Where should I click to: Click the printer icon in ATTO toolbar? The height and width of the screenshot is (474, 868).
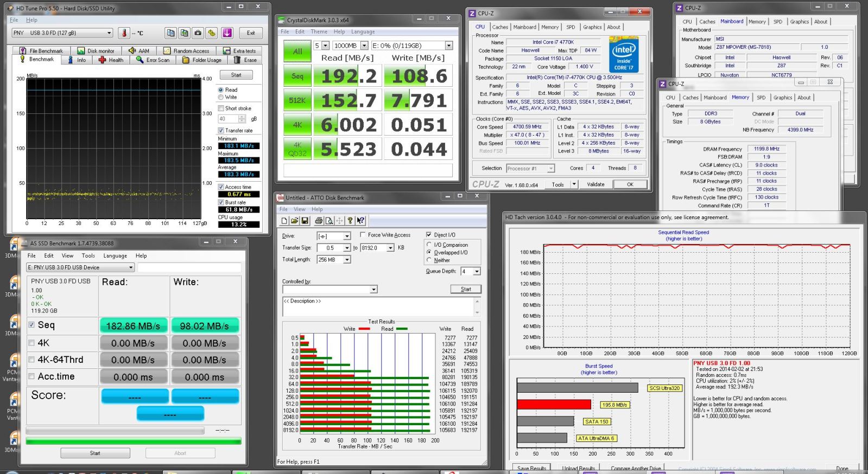[319, 221]
